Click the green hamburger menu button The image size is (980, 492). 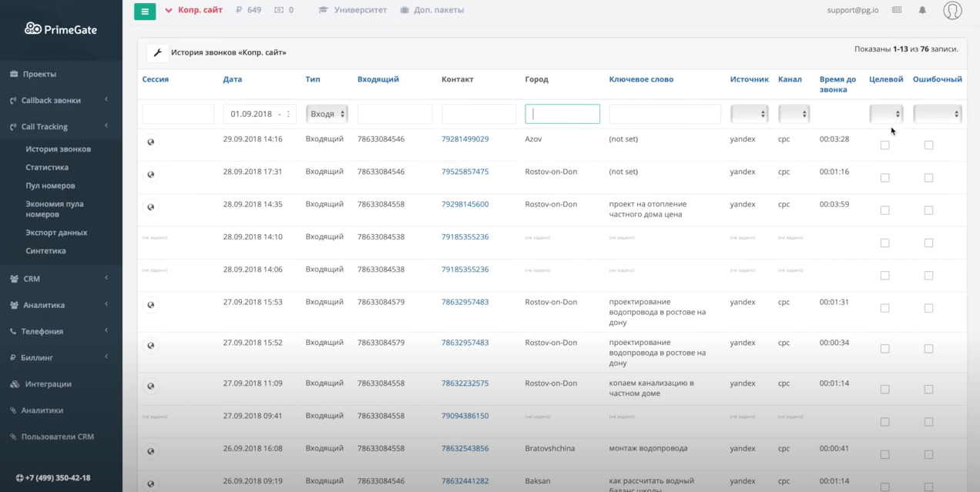145,11
